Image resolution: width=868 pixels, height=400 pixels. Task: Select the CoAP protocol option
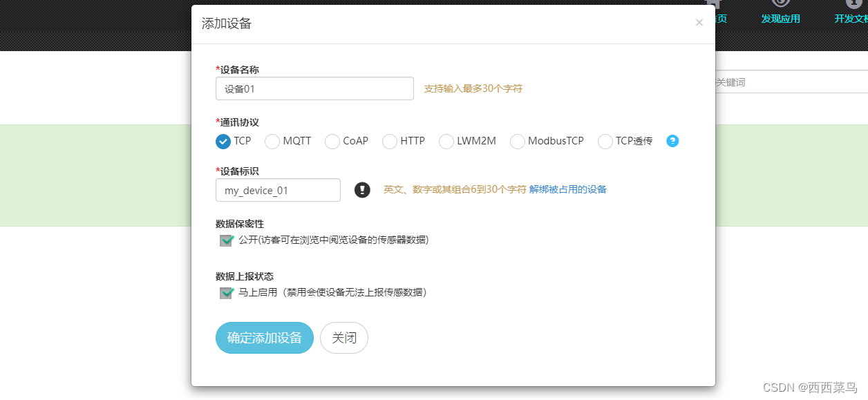332,141
